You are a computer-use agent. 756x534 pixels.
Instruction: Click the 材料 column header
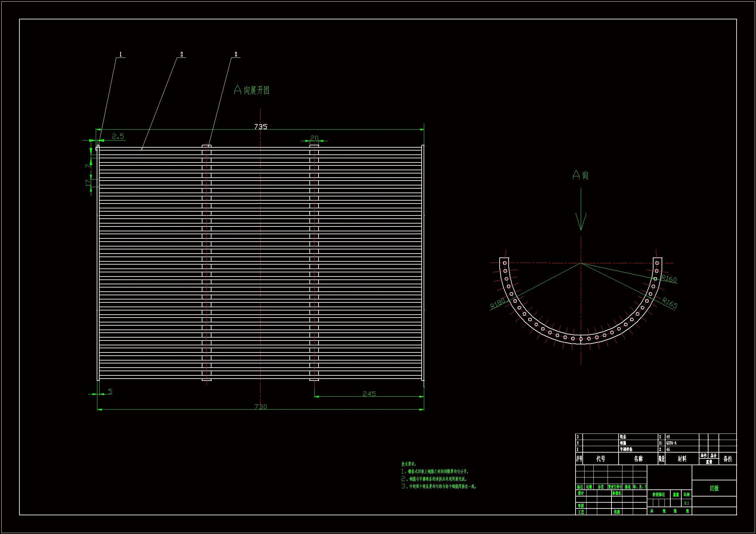[x=682, y=459]
